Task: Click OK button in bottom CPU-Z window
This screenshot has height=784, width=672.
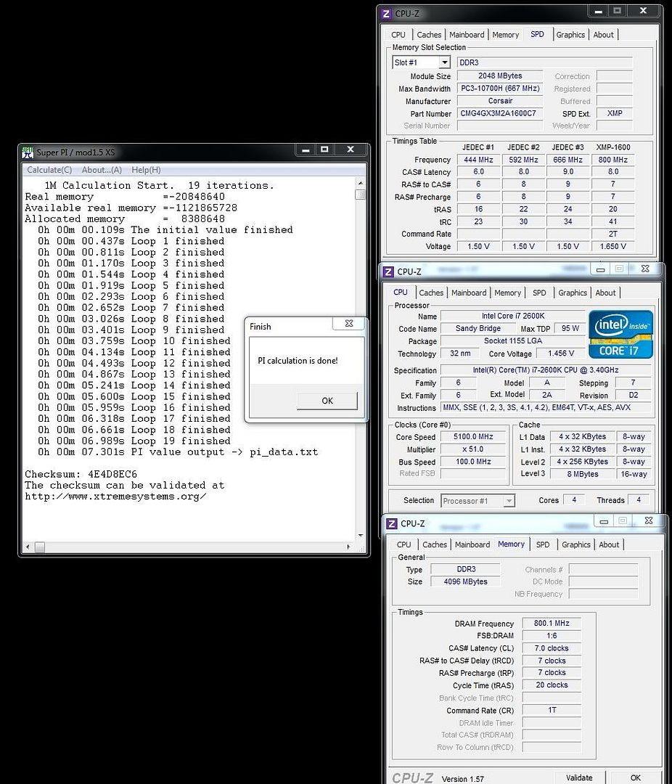Action: coord(635,777)
